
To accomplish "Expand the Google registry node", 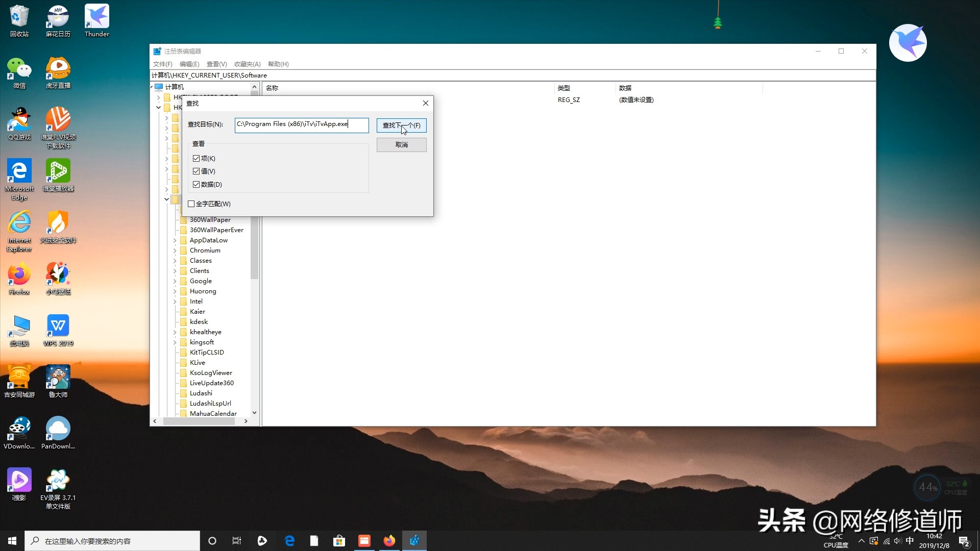I will (176, 281).
